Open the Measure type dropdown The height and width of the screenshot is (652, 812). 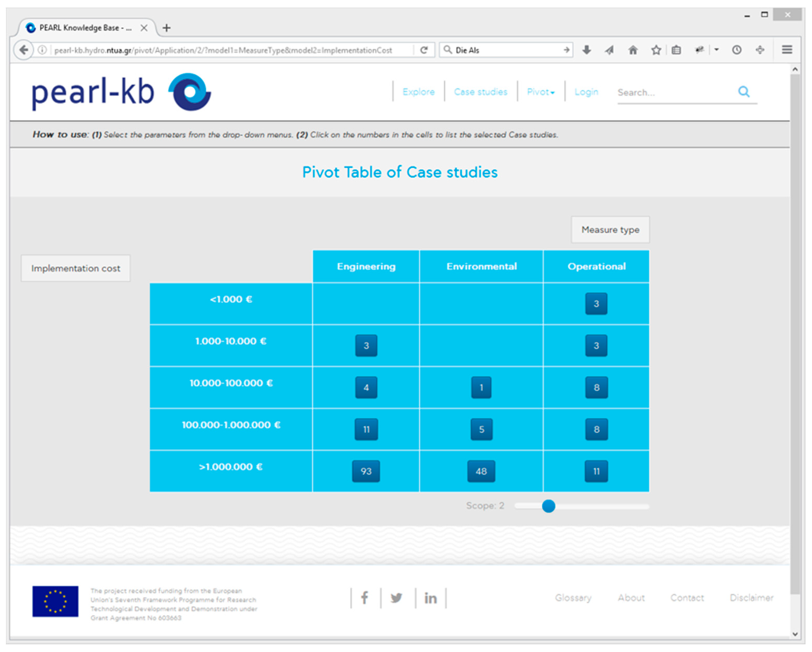[610, 229]
